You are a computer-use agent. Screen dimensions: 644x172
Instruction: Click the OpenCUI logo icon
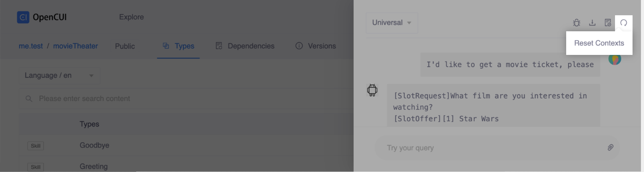[23, 17]
